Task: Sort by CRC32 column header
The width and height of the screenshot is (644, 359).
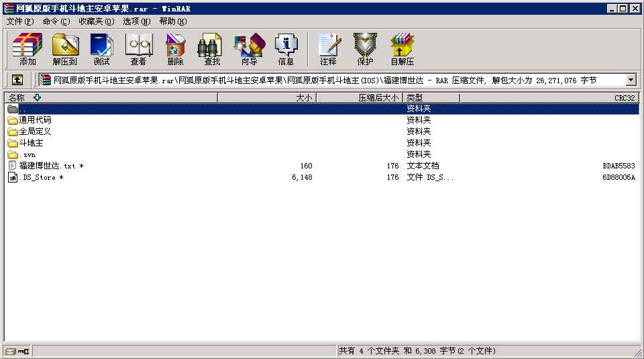Action: (x=549, y=98)
